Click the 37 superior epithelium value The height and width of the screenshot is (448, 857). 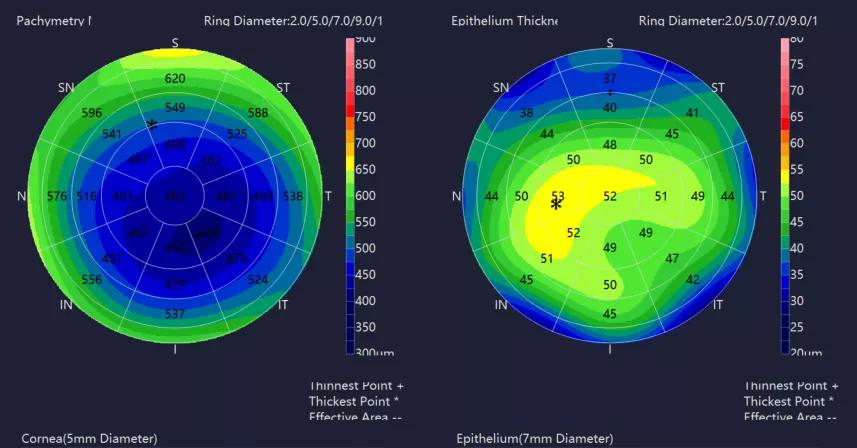(x=610, y=79)
